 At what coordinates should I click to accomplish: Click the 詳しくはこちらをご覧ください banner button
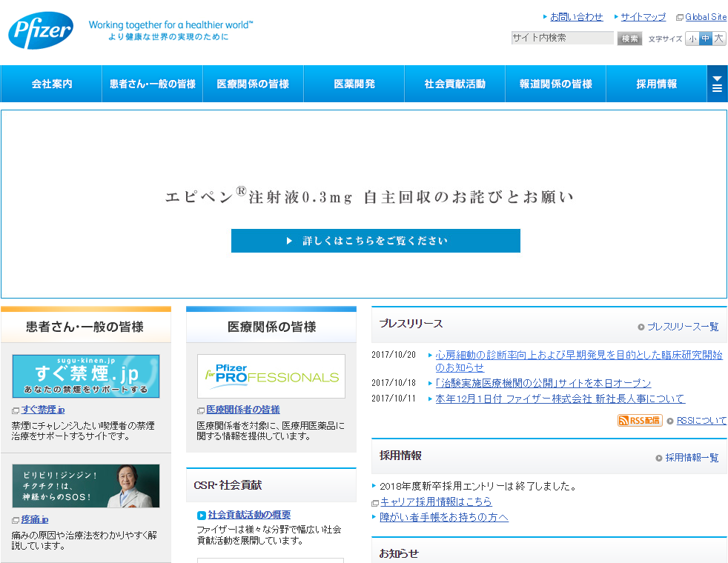[376, 241]
